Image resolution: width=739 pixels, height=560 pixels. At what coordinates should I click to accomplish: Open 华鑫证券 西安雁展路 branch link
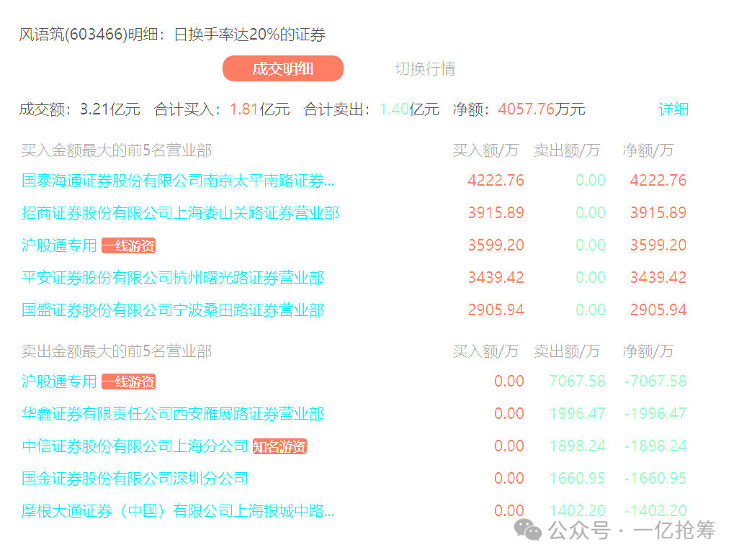click(173, 414)
